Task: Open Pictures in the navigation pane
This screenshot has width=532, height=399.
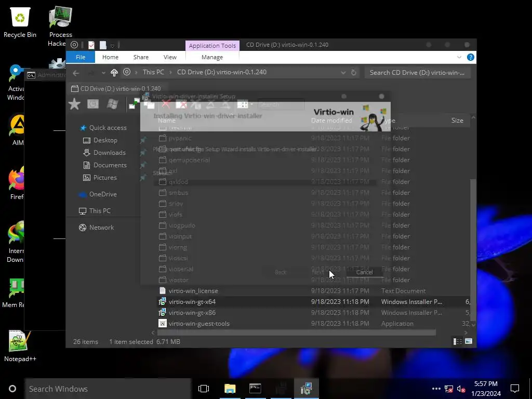Action: (105, 178)
